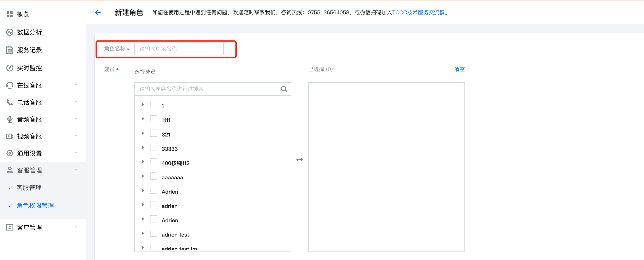Open the 客服管理 submenu item
Image resolution: width=644 pixels, height=260 pixels.
tap(29, 188)
